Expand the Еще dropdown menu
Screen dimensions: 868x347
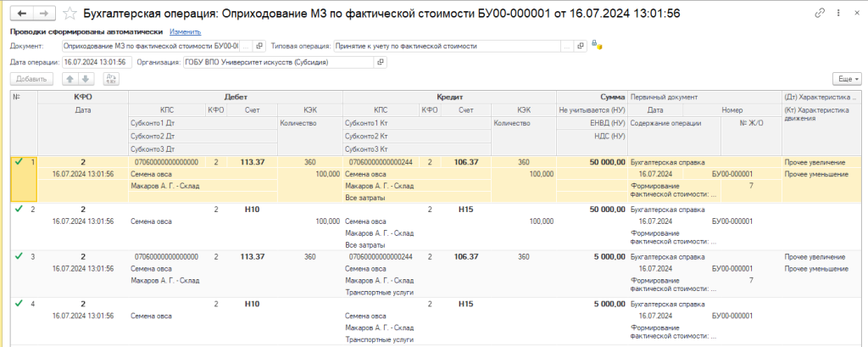(847, 78)
